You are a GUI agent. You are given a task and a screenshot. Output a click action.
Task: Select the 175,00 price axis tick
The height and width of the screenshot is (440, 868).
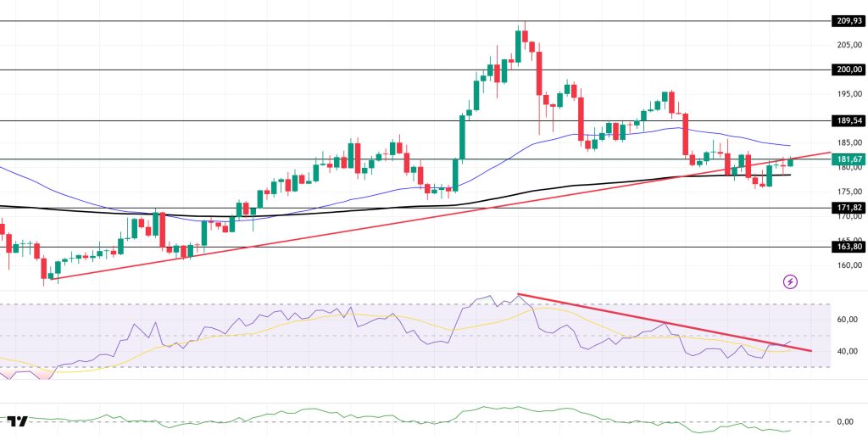[x=848, y=192]
